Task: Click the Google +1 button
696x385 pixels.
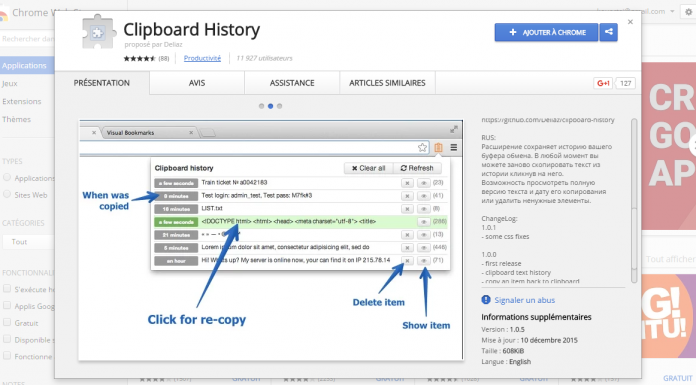Action: tap(603, 83)
